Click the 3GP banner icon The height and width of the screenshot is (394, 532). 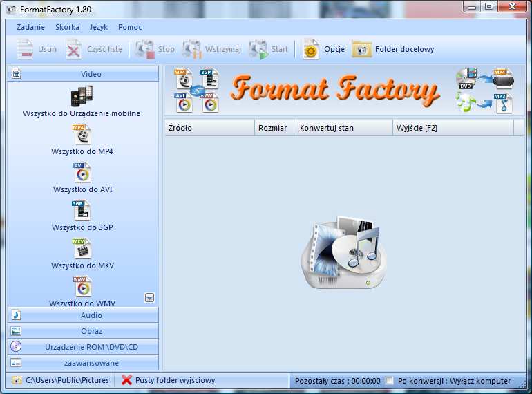209,79
